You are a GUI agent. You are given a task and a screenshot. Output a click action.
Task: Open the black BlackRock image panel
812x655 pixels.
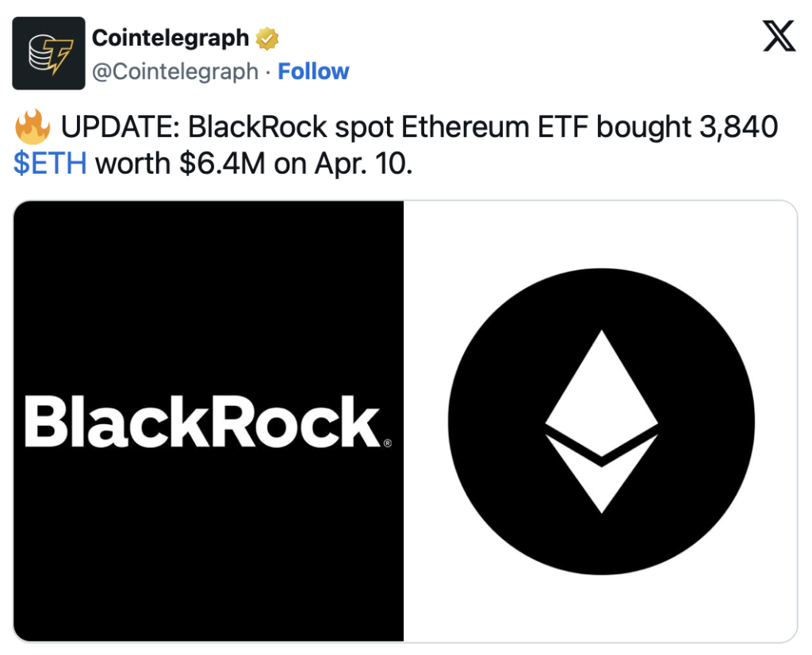[209, 422]
